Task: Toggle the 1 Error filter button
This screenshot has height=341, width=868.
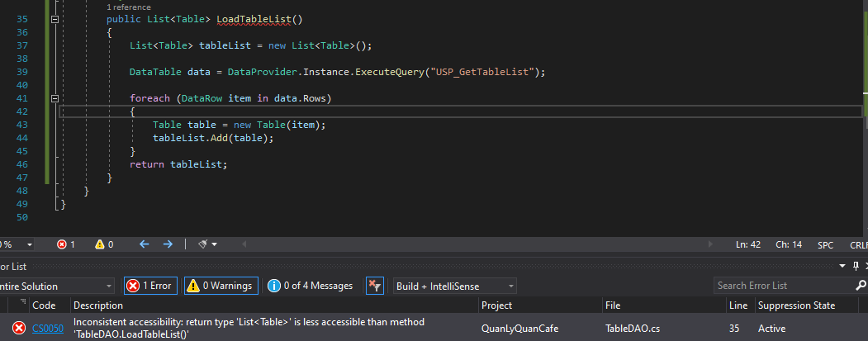Action: pyautogui.click(x=149, y=286)
